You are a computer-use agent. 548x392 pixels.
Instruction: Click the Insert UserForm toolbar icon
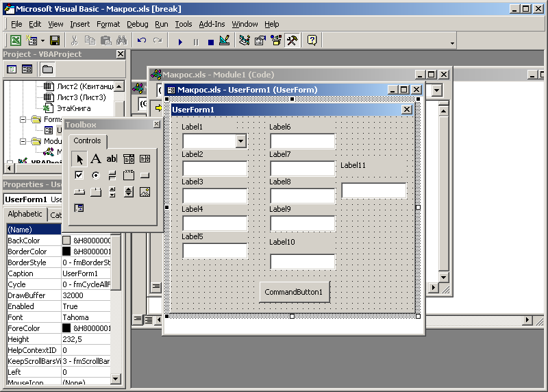[x=32, y=40]
